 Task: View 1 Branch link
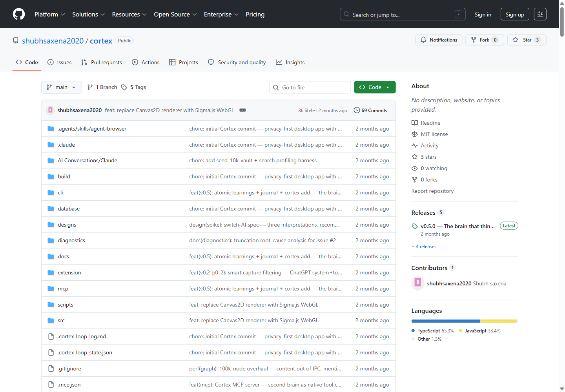[x=102, y=87]
